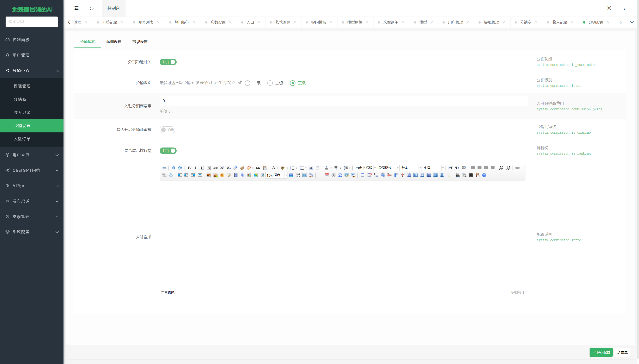The image size is (639, 364).
Task: Close the 热门提问 page tab
Action: coord(194,22)
